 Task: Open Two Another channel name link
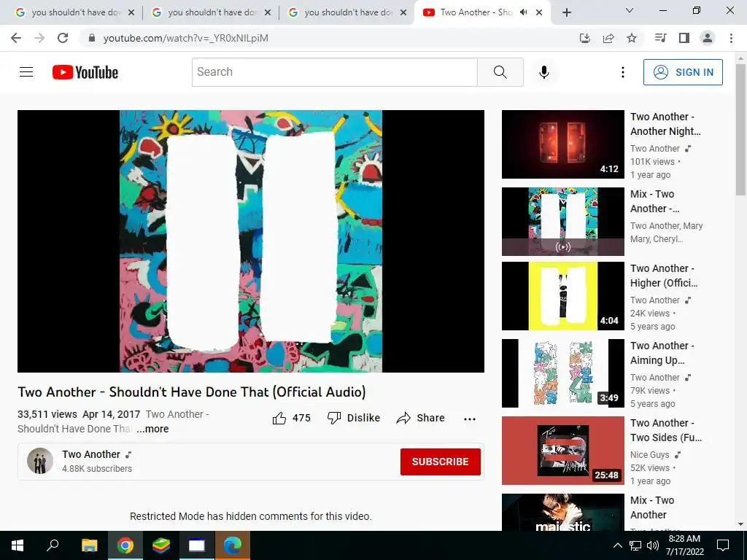pos(91,454)
